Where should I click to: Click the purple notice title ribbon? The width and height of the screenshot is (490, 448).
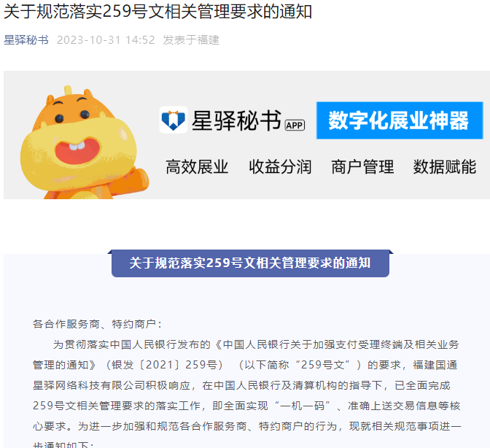pyautogui.click(x=250, y=263)
